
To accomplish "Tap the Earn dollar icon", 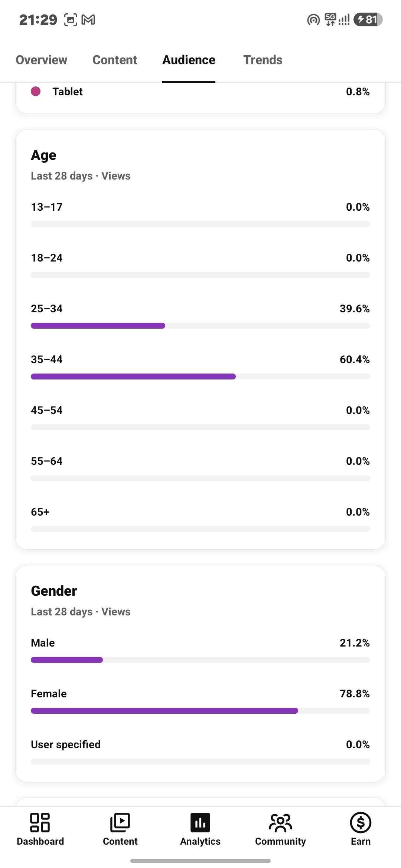I will 361,823.
